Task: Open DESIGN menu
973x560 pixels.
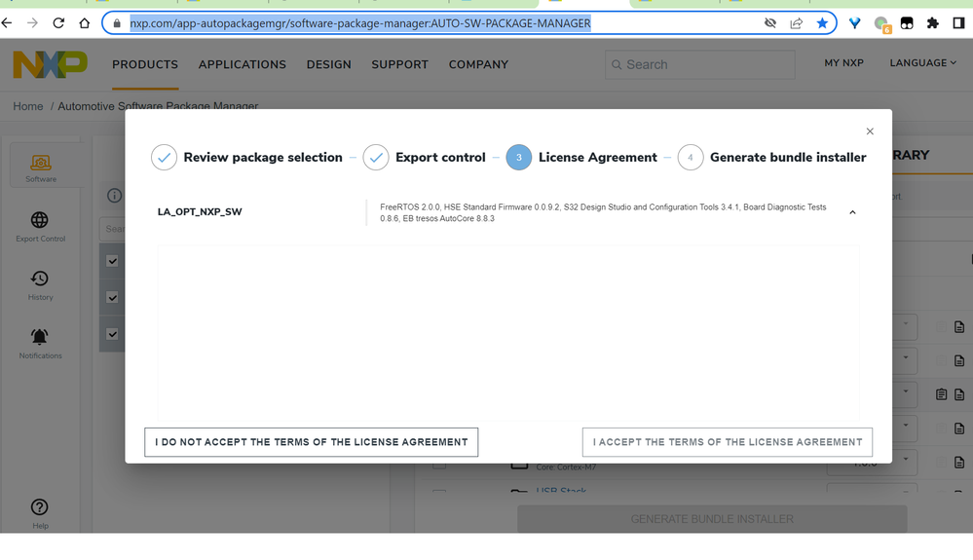Action: coord(329,64)
